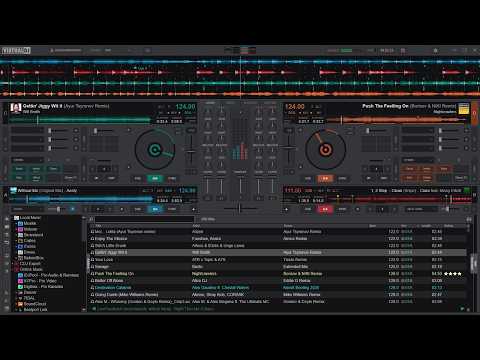Select track Enjoy The Silence
This screenshot has height=360, width=480.
tap(278, 239)
